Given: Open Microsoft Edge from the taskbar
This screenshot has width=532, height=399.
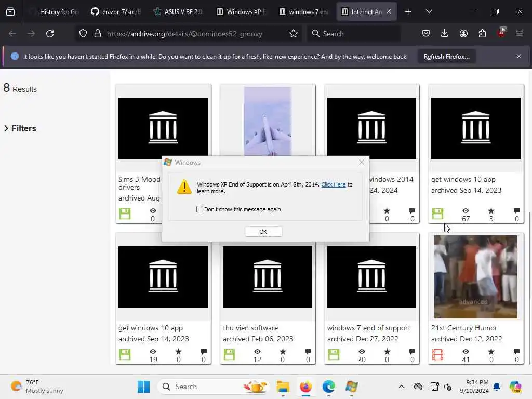Looking at the screenshot, I should (328, 387).
